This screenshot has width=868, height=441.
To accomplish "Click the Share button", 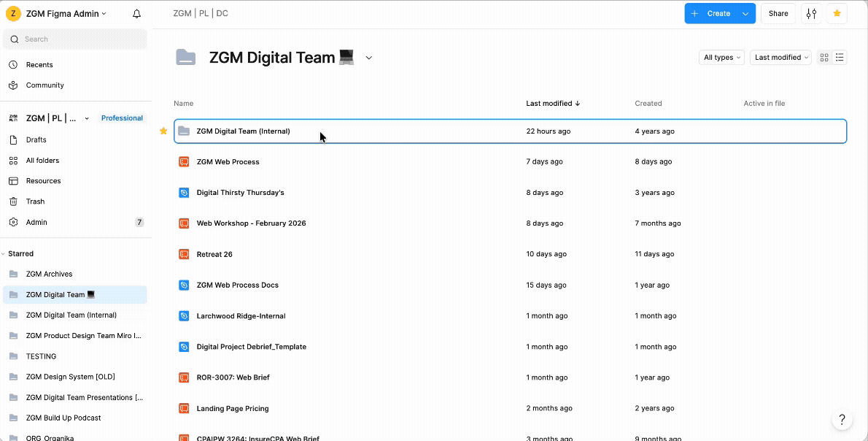I will (778, 13).
